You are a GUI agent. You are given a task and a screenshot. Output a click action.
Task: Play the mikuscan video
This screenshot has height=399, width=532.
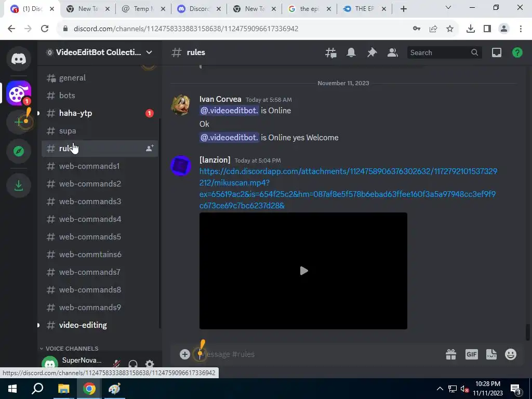303,271
